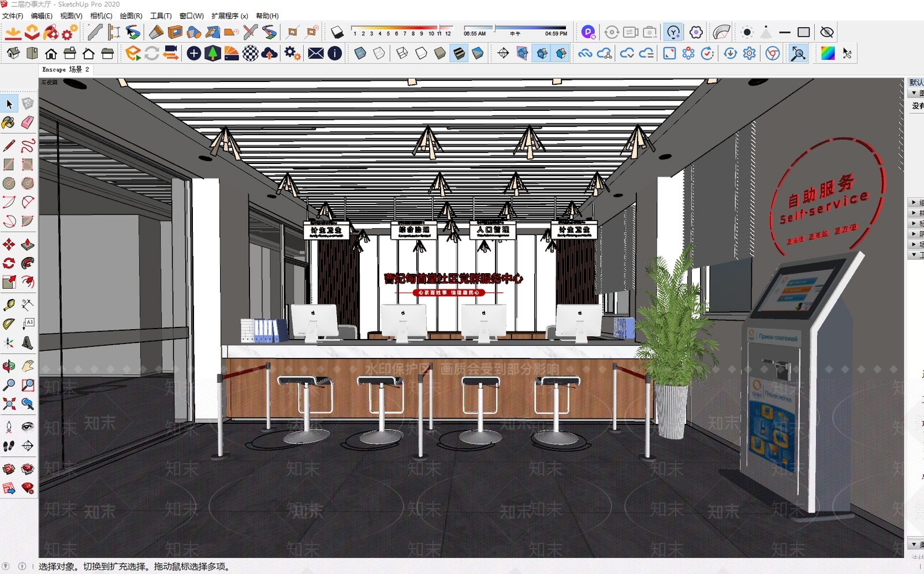Viewport: 924px width, 574px height.
Task: Open the 文件(F) menu
Action: 13,16
